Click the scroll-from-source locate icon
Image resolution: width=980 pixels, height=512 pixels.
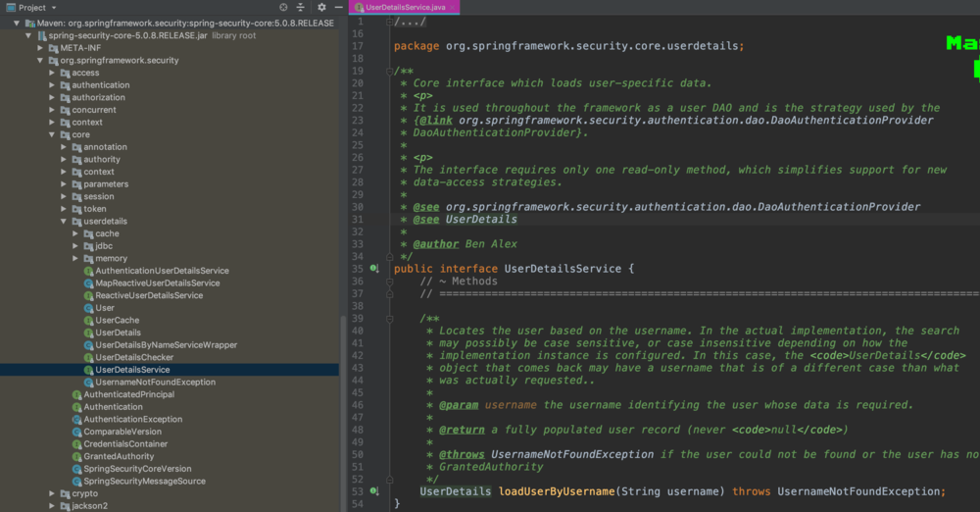pos(284,7)
